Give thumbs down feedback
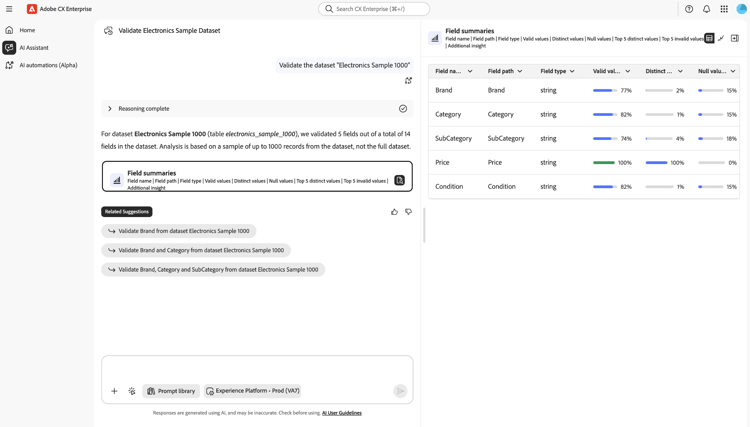This screenshot has height=427, width=750. coord(408,212)
